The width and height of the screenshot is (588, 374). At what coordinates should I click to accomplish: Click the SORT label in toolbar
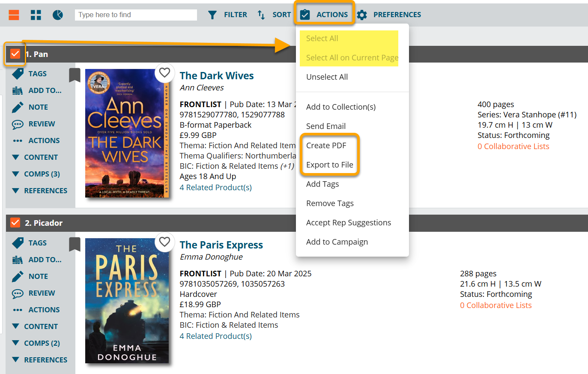(x=282, y=15)
